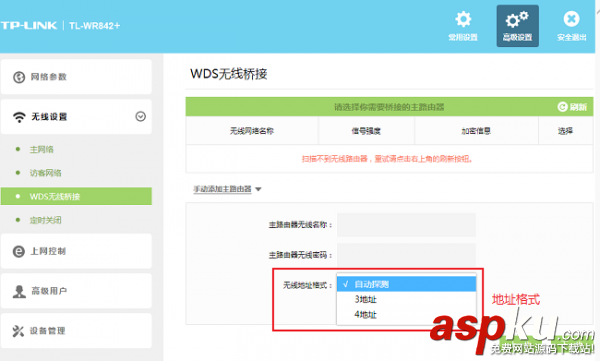Go to 主网络 submenu item
This screenshot has height=361, width=600.
coord(42,149)
